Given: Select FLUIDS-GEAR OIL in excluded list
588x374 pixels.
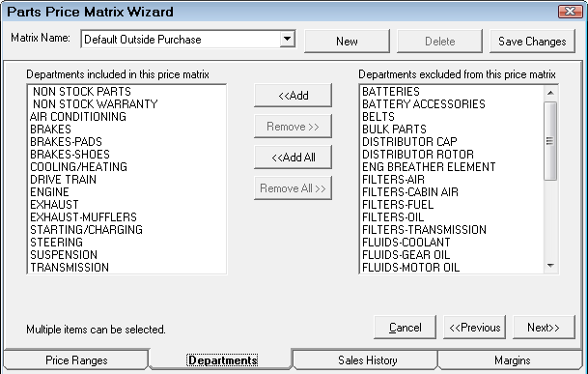Looking at the screenshot, I should 452,255.
